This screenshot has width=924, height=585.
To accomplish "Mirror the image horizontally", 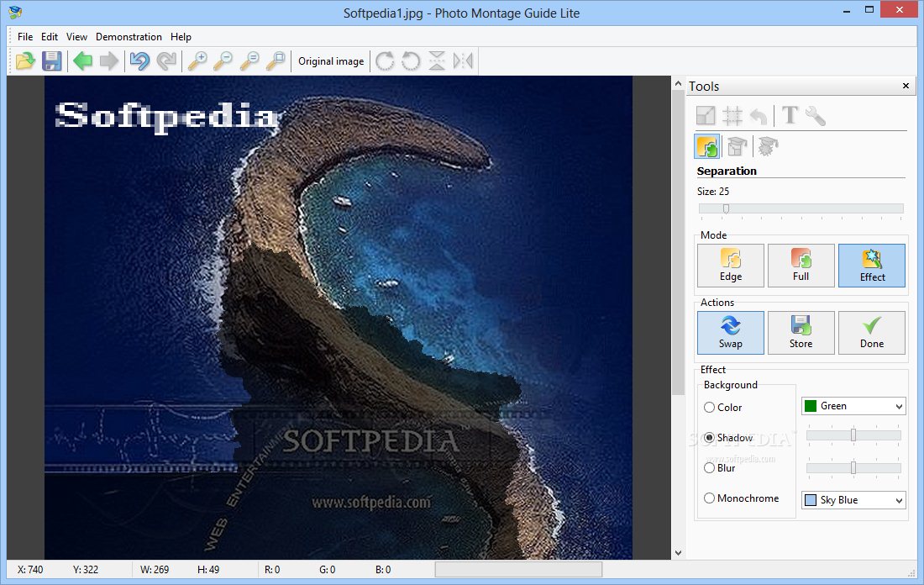I will (x=463, y=61).
